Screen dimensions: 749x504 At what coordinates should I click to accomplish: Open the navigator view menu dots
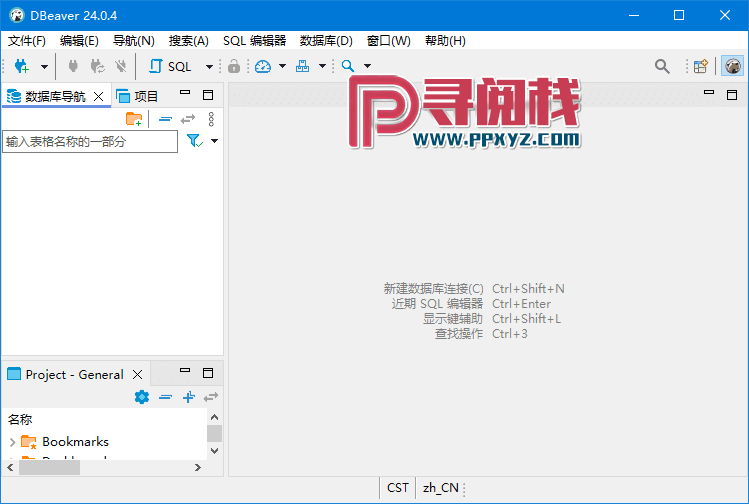211,119
